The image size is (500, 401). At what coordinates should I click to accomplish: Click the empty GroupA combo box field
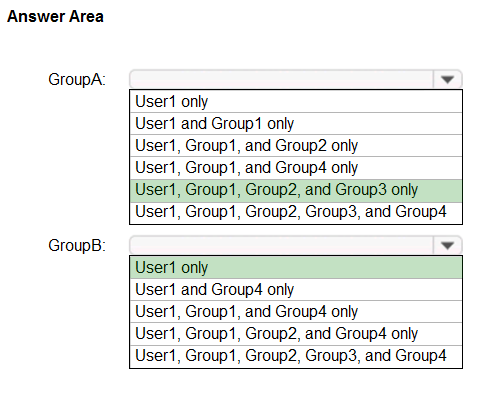pos(281,79)
